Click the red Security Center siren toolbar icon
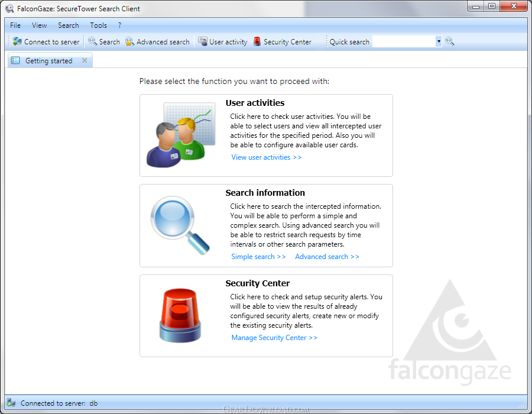Viewport: 532px width, 414px height. pyautogui.click(x=258, y=41)
